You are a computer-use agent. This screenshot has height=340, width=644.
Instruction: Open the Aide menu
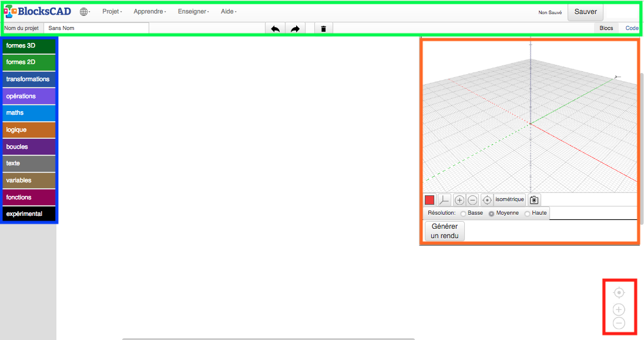tap(229, 12)
